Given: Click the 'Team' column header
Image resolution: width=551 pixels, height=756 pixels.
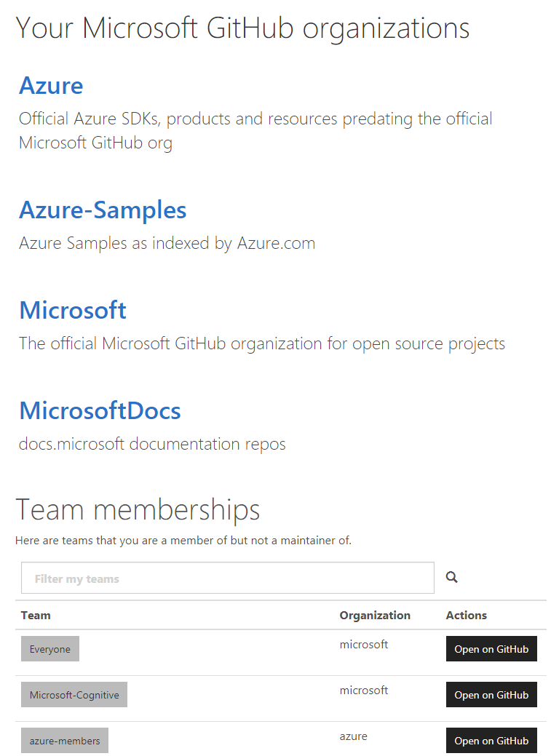Looking at the screenshot, I should (36, 616).
